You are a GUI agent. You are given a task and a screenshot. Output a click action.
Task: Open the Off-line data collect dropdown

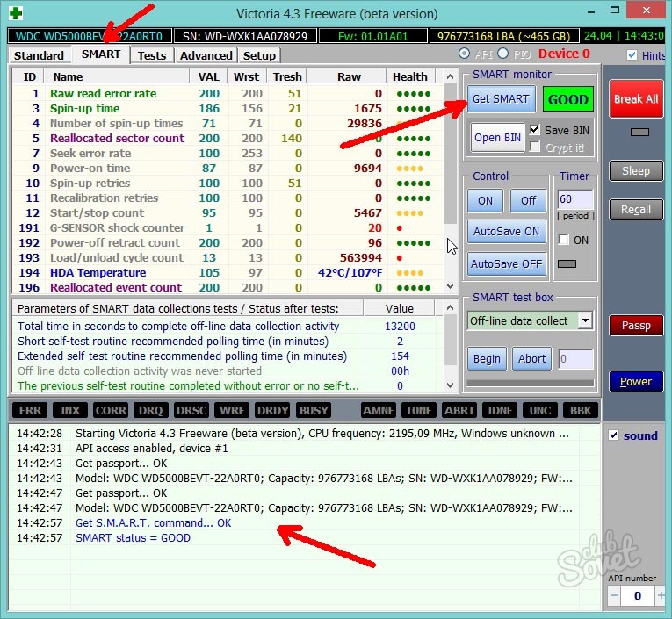click(x=585, y=320)
